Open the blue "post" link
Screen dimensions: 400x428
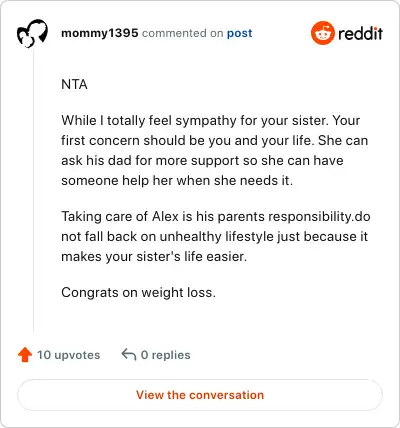(x=239, y=33)
